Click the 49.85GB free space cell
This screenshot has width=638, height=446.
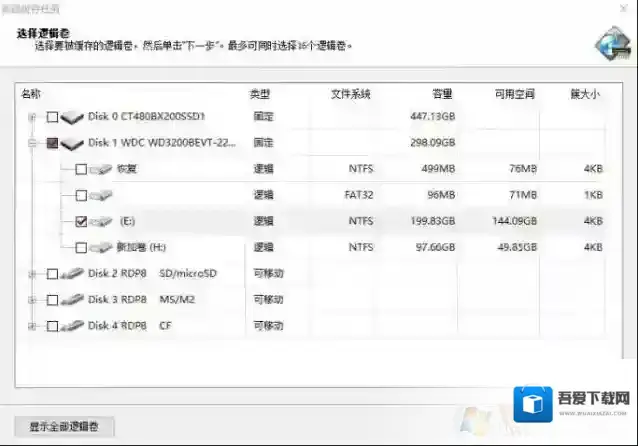pyautogui.click(x=517, y=247)
